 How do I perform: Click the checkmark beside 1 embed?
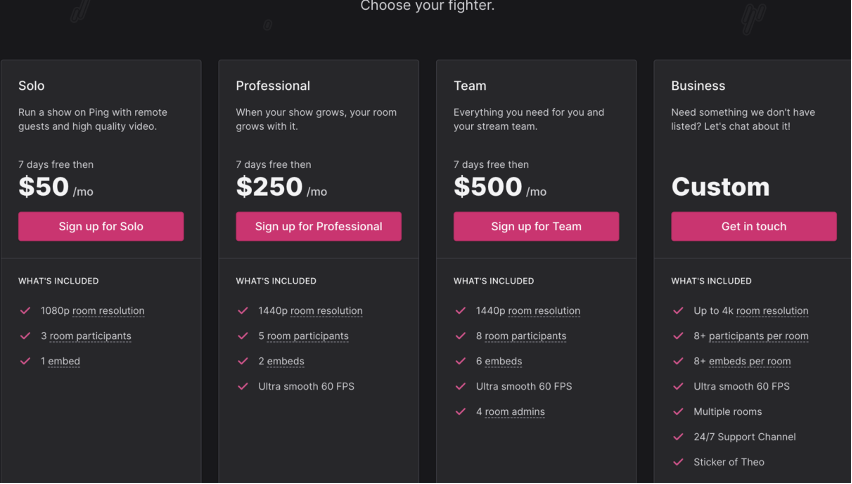[x=25, y=361]
